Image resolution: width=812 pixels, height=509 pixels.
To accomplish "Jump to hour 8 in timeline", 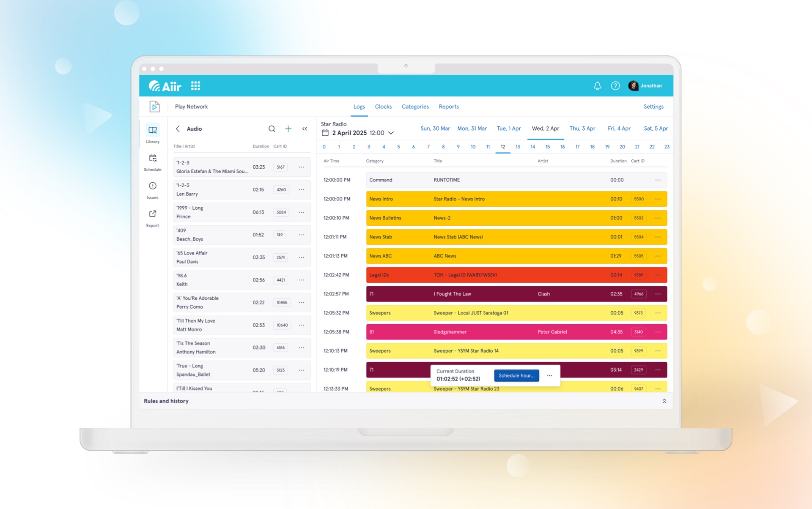I will [443, 147].
